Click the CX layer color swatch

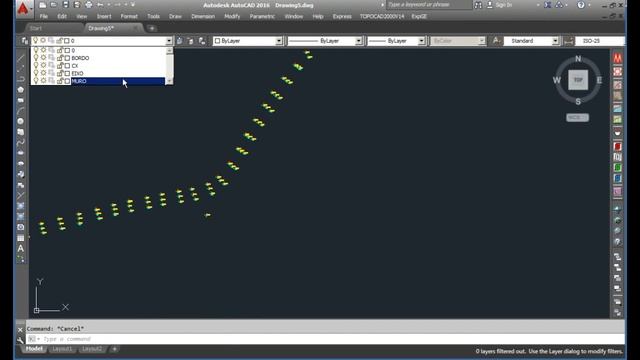(67, 65)
